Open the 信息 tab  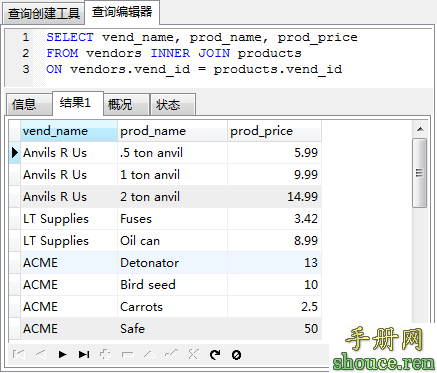click(x=29, y=105)
